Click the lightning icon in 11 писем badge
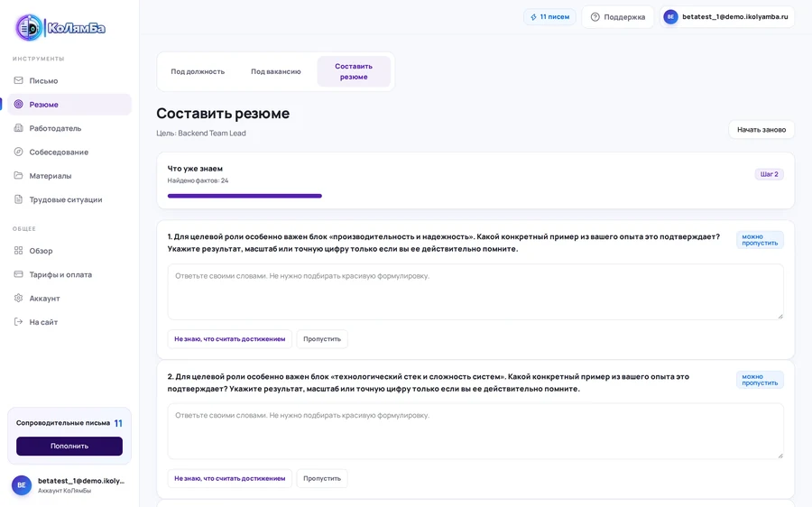 (533, 17)
